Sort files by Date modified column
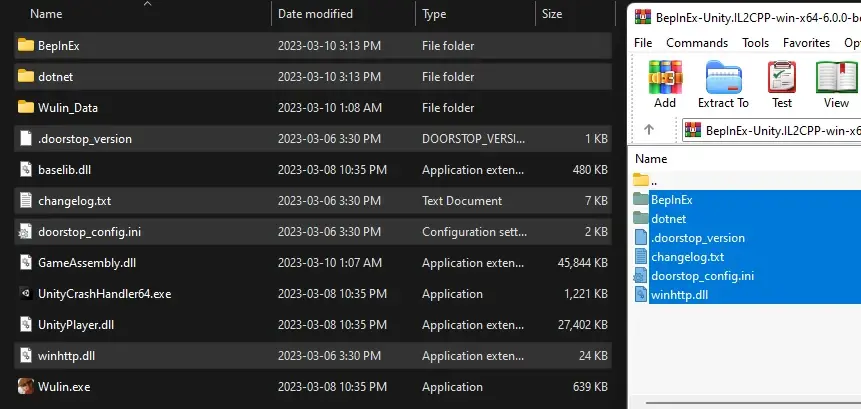 [x=315, y=14]
